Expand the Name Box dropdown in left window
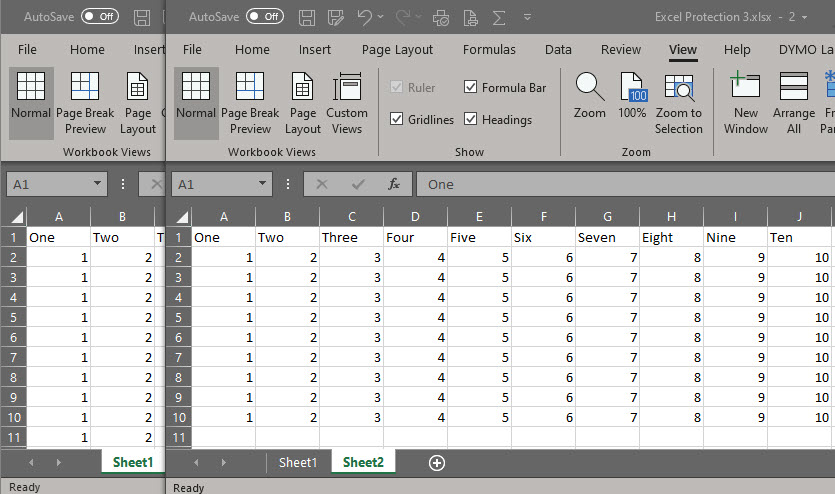Screen dimensions: 835x494 coord(97,183)
